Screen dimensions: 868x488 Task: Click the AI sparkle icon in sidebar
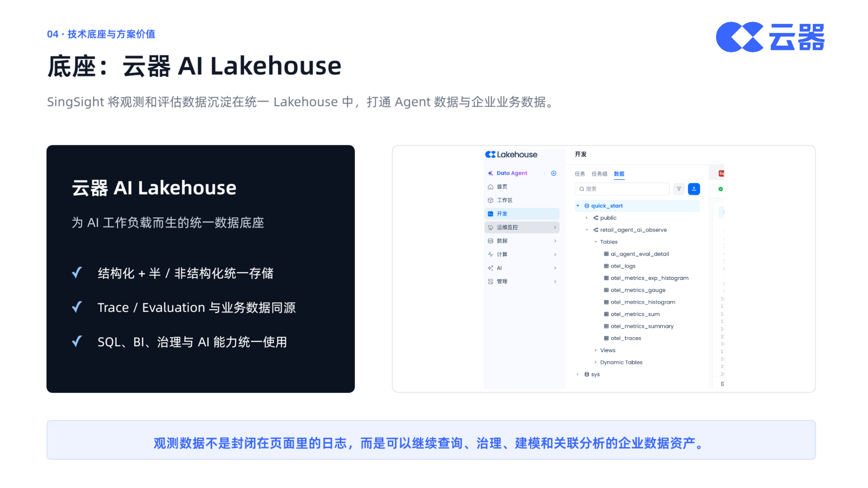coord(490,268)
